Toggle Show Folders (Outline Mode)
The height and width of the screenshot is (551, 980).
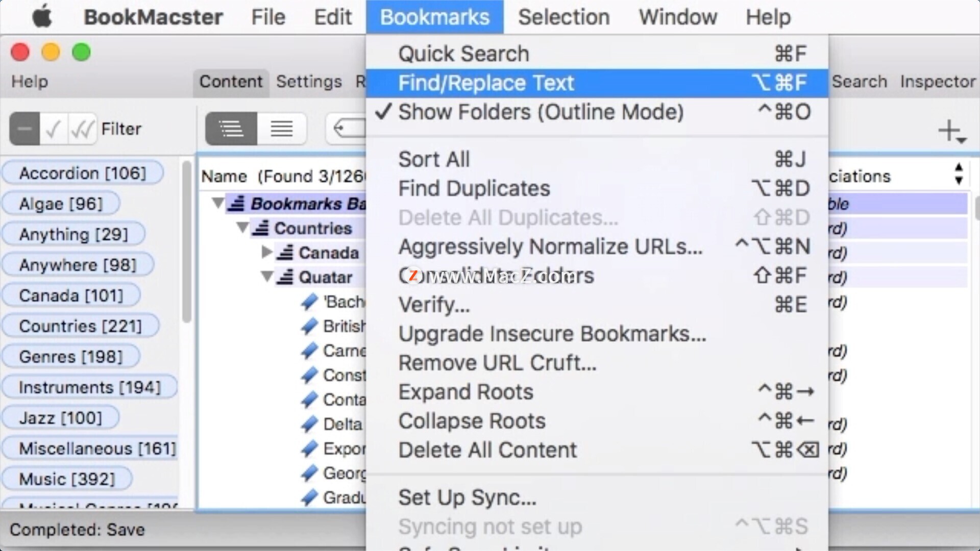point(597,112)
